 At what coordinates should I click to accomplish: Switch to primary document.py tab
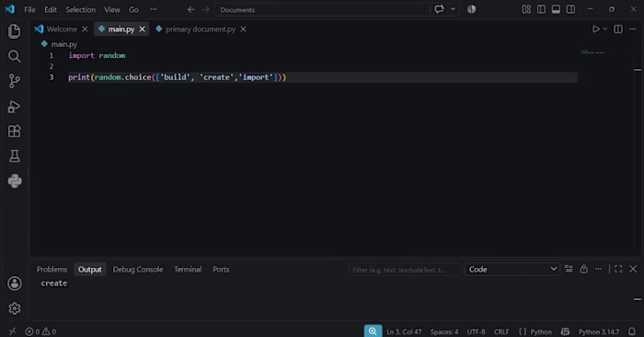click(x=200, y=29)
